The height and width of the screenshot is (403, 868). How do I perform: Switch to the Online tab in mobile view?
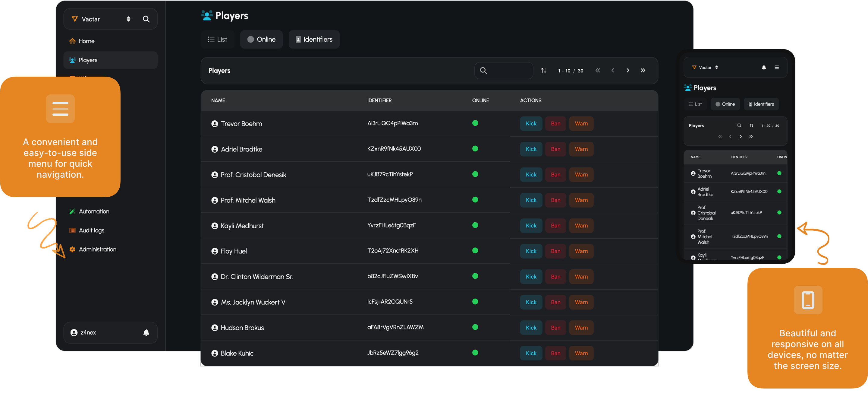click(x=725, y=104)
